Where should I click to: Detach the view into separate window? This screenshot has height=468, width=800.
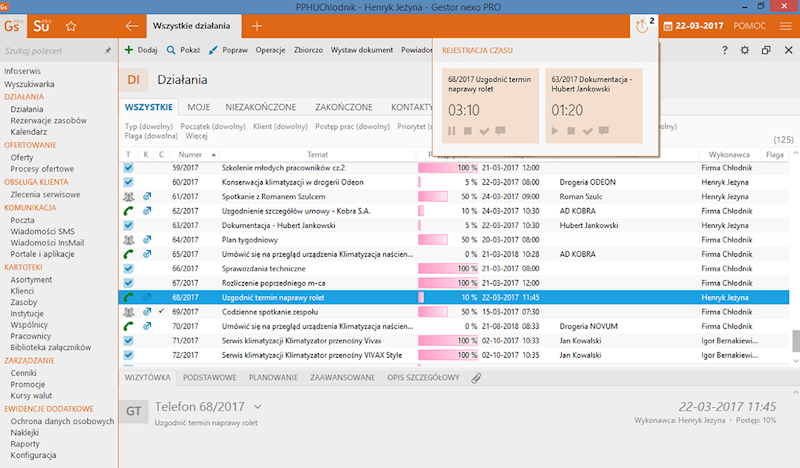[x=766, y=50]
